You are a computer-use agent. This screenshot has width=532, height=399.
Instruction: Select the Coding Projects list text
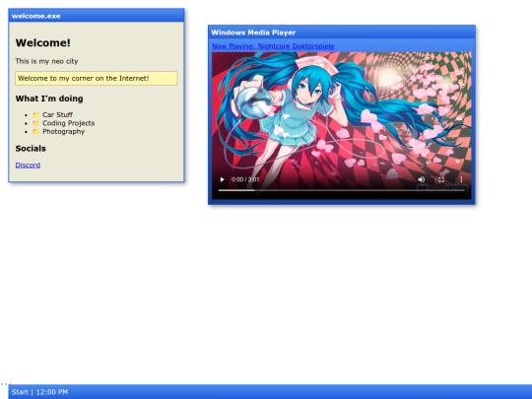[x=69, y=123]
